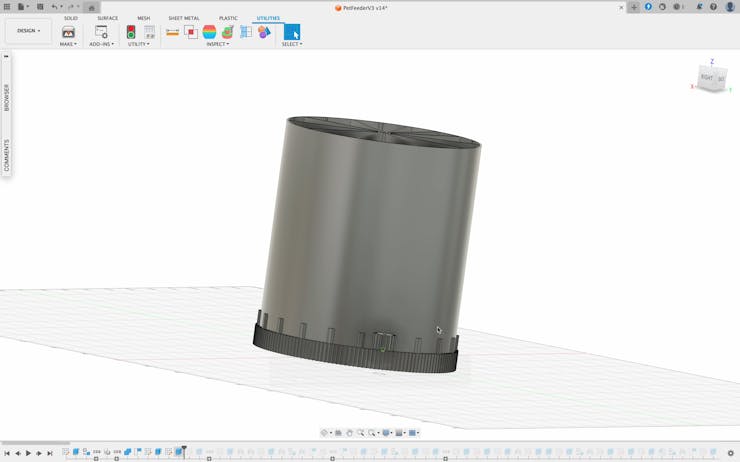The height and width of the screenshot is (462, 740).
Task: Expand the MAKE dropdown
Action: tap(68, 44)
